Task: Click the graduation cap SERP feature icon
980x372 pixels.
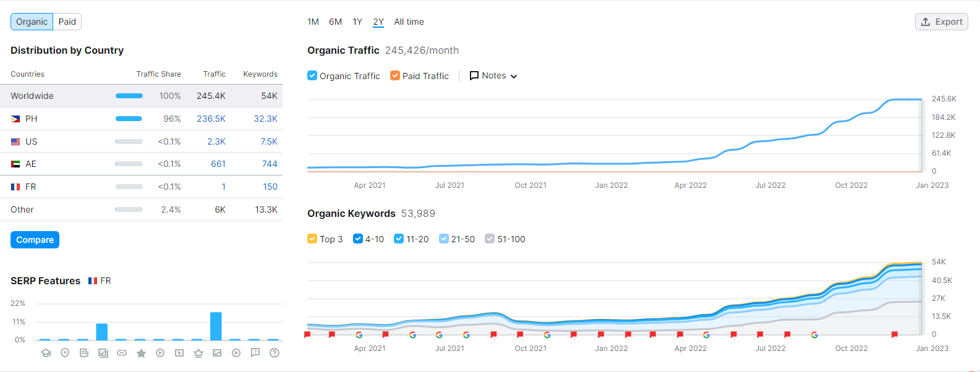Action: [46, 353]
